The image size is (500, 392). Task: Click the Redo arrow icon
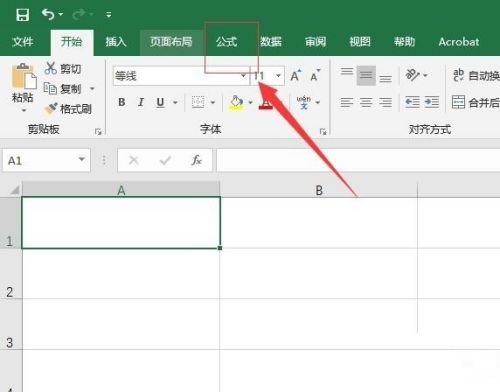(x=79, y=14)
